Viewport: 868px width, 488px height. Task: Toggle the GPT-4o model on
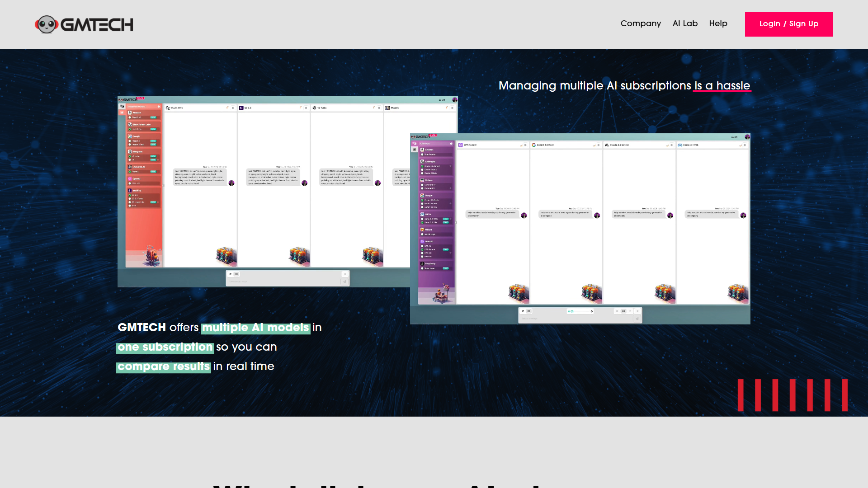[x=422, y=246]
